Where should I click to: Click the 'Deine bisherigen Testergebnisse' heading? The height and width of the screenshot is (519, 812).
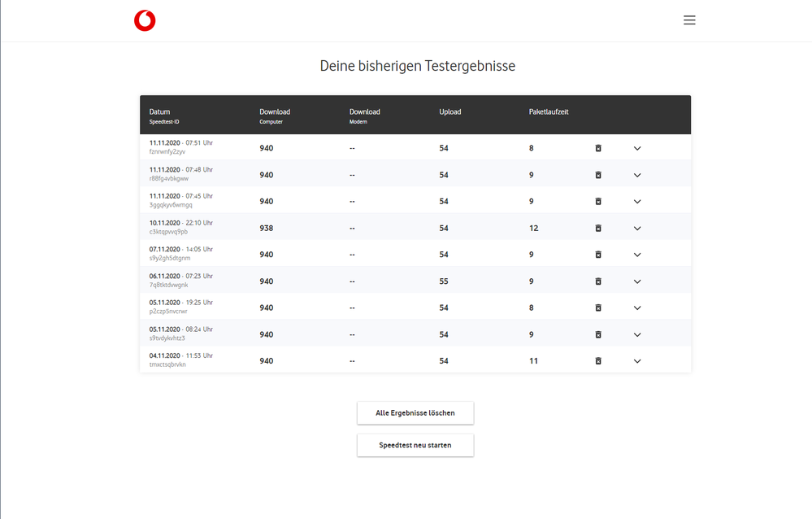[418, 66]
